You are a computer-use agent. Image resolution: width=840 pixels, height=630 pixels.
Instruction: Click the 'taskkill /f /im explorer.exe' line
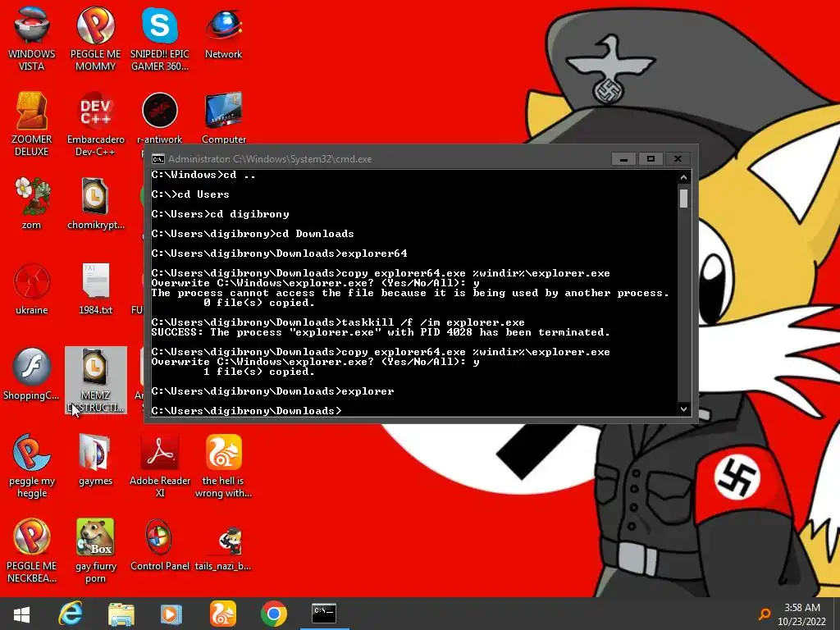(x=338, y=322)
